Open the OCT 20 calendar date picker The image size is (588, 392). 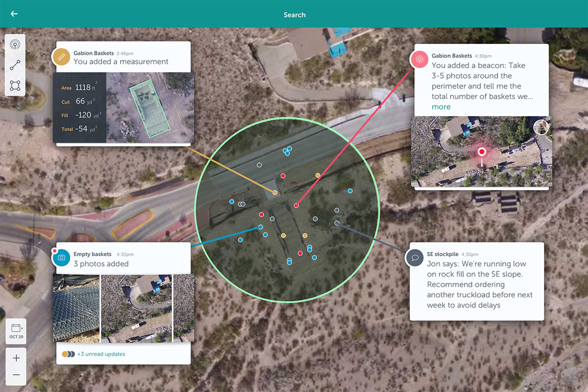16,331
